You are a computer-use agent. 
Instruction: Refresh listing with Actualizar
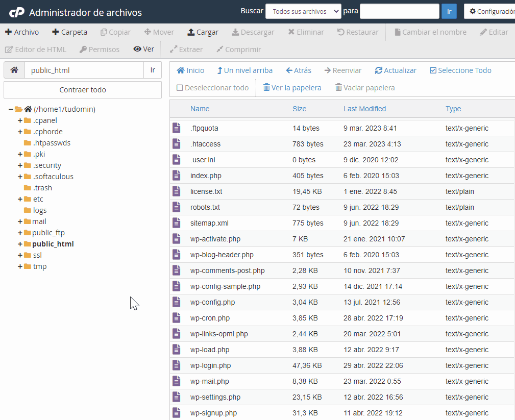tap(396, 70)
